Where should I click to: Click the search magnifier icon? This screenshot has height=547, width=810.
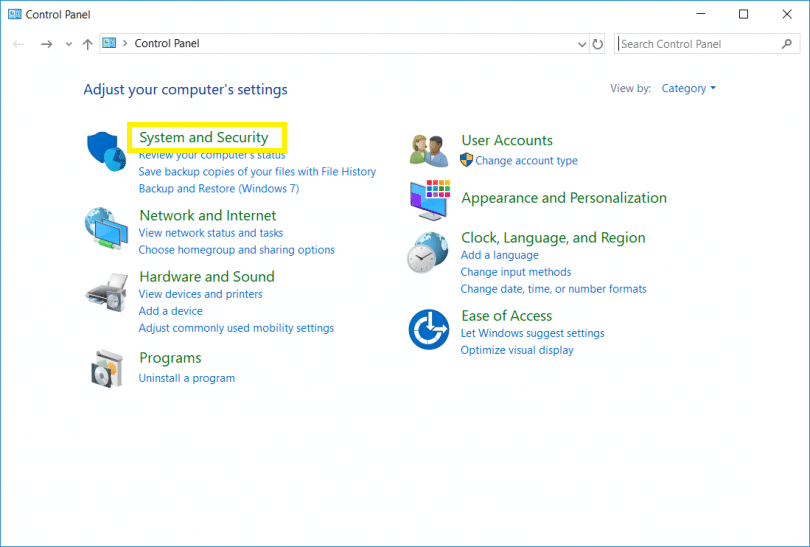coord(787,44)
